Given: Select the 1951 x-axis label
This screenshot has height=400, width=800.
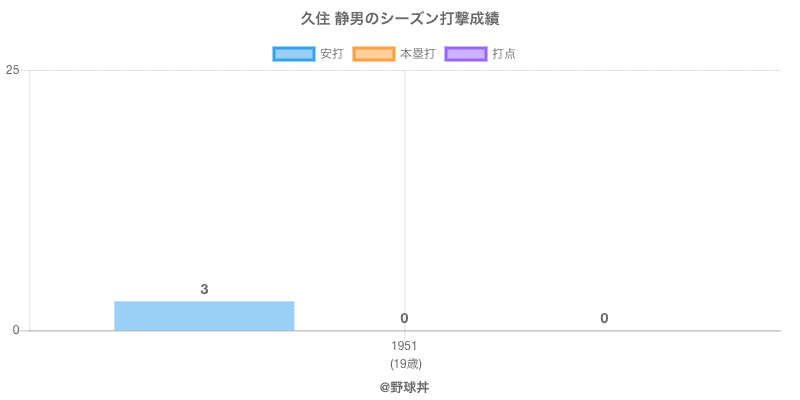Looking at the screenshot, I should click(404, 346).
